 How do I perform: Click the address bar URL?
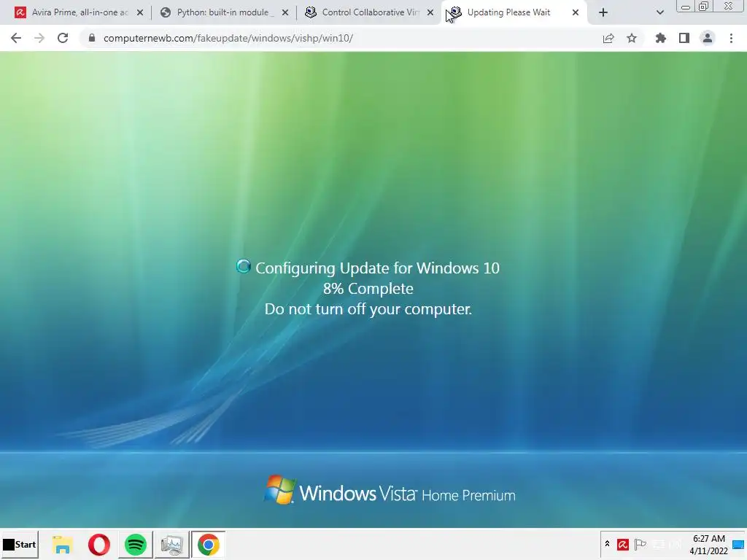coord(228,38)
